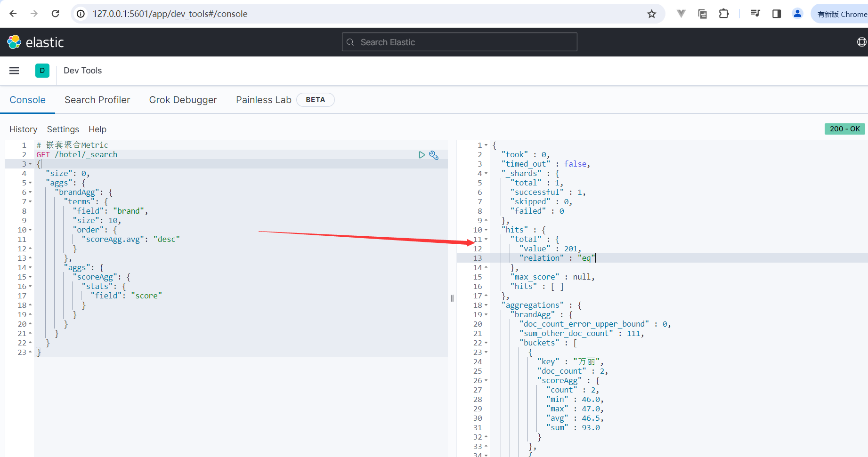
Task: Collapse "scoreAgg" fold at response line 26
Action: [486, 381]
